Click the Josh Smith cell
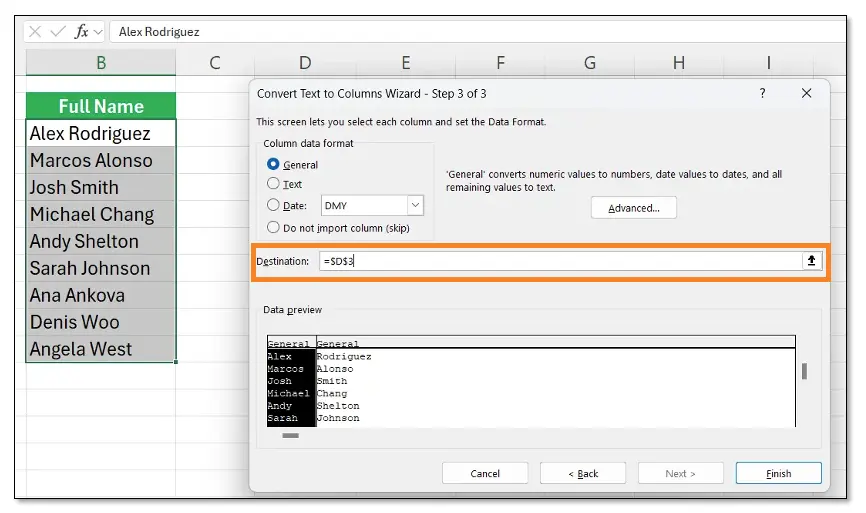Image resolution: width=866 pixels, height=513 pixels. coord(101,187)
